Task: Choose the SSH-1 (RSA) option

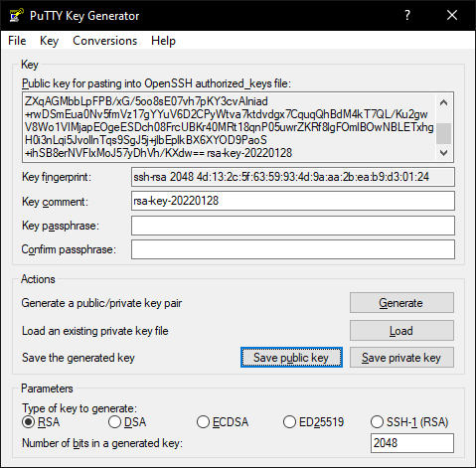Action: click(409, 422)
